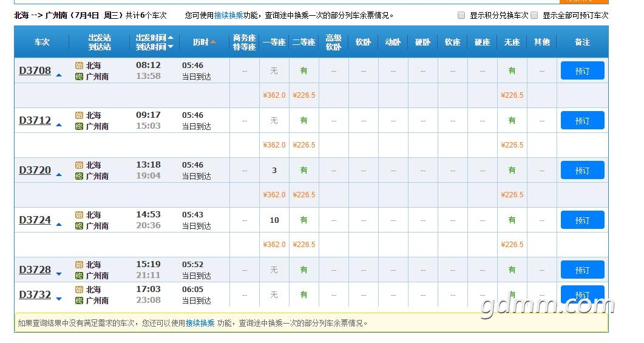Click the terminal station icon for D3720
The height and width of the screenshot is (343, 644).
79,176
